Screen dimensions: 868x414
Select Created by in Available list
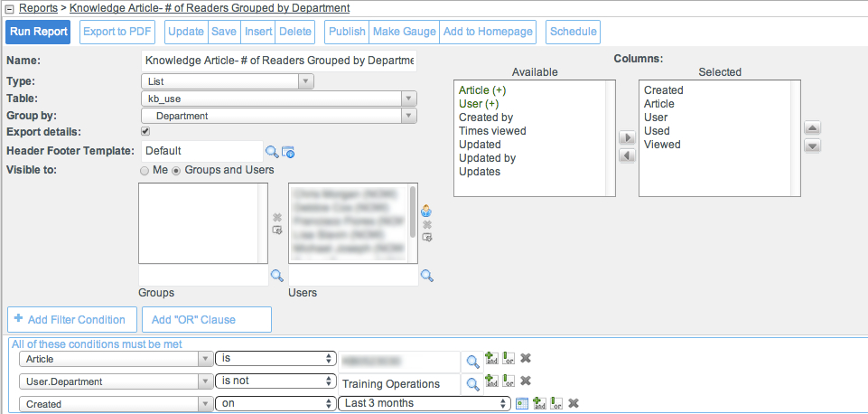485,118
